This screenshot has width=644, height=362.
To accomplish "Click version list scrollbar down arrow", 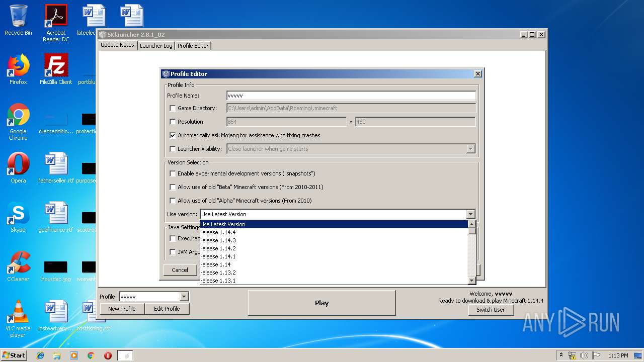I will pyautogui.click(x=471, y=281).
